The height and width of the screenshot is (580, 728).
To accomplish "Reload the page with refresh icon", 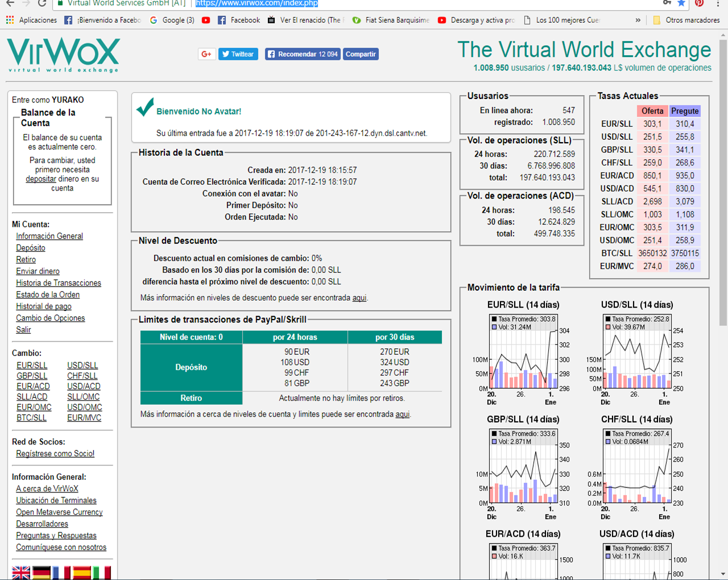I will 42,3.
